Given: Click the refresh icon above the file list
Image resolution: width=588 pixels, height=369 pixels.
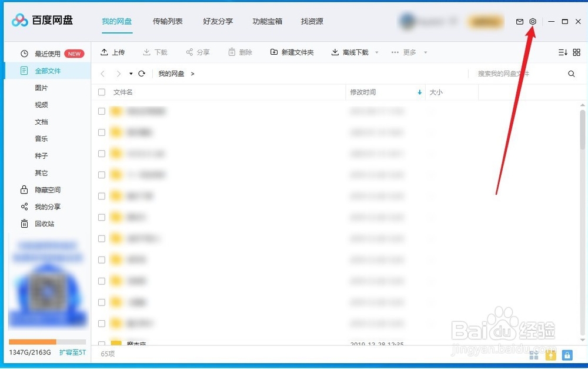Looking at the screenshot, I should [x=141, y=74].
